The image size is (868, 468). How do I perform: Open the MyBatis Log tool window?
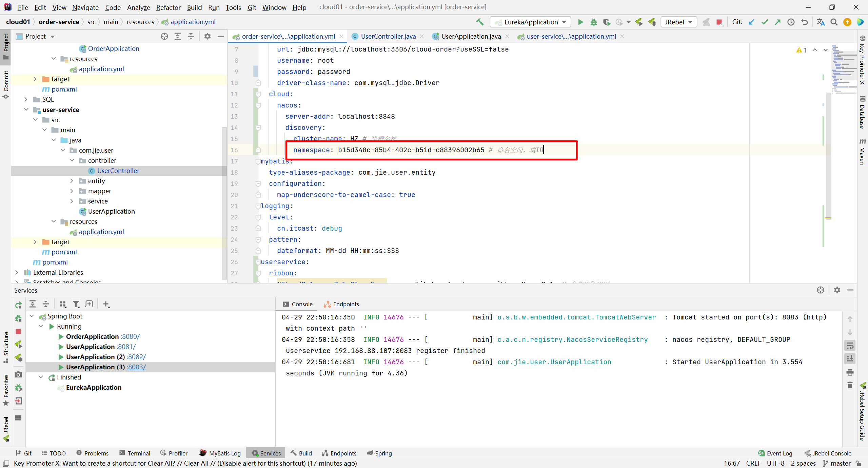[220, 453]
